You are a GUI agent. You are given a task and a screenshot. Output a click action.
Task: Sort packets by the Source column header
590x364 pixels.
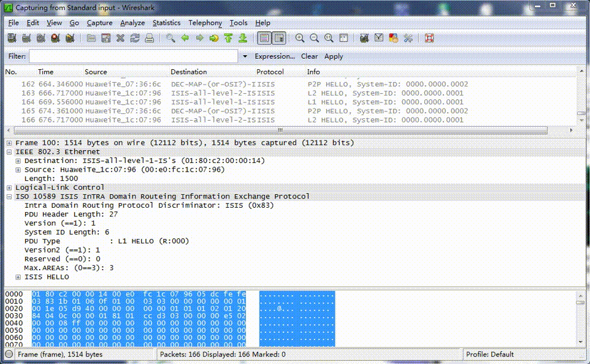pos(96,72)
